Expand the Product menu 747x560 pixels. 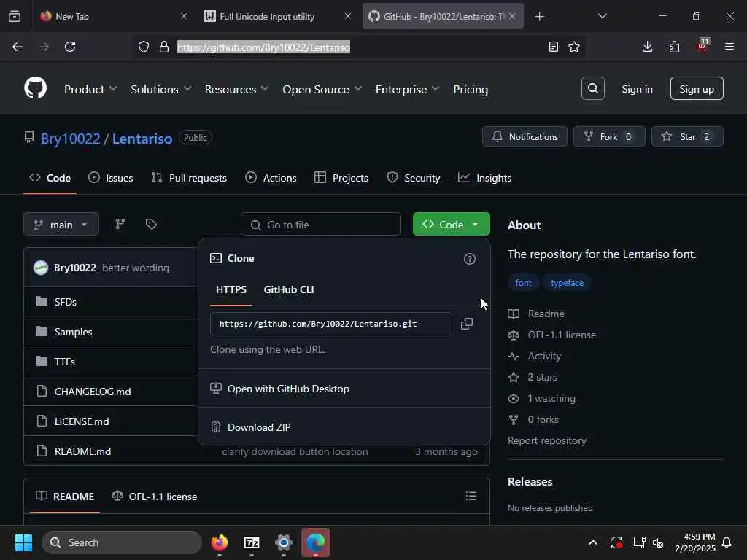[90, 89]
